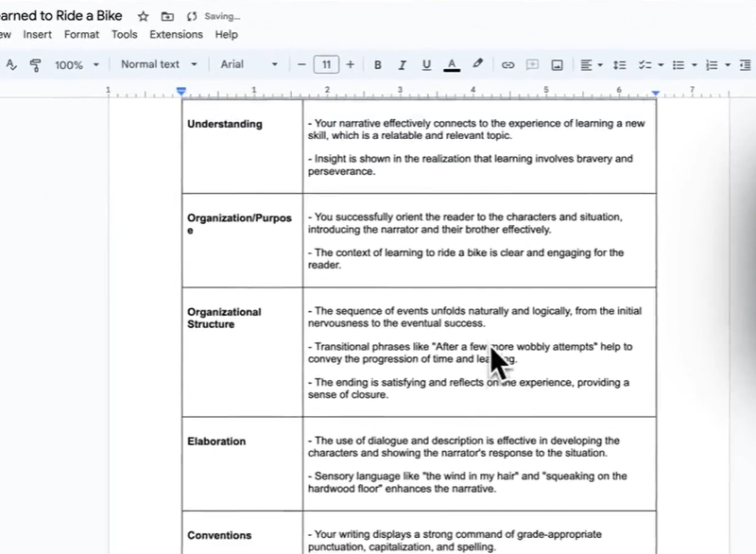
Task: Open the Normal text style dropdown
Action: click(159, 64)
